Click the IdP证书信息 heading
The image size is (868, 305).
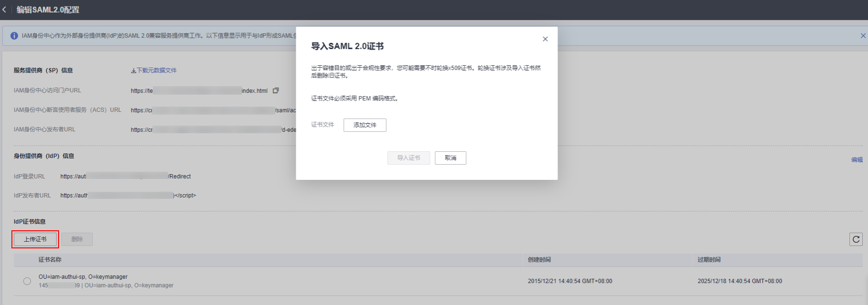30,222
